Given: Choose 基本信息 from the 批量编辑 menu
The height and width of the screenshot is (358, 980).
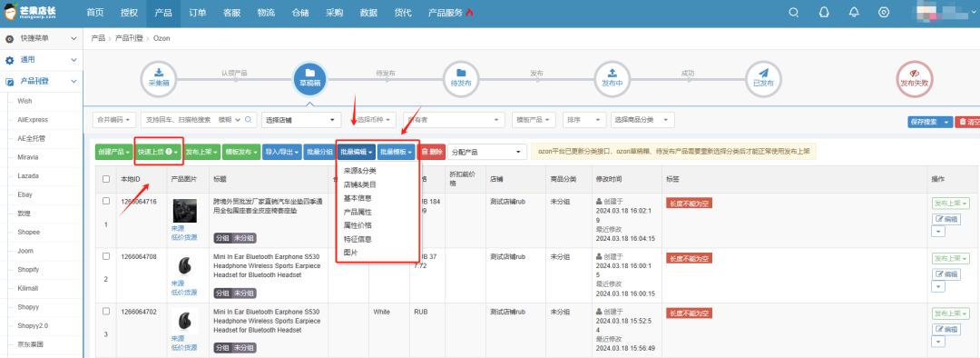Looking at the screenshot, I should (358, 198).
